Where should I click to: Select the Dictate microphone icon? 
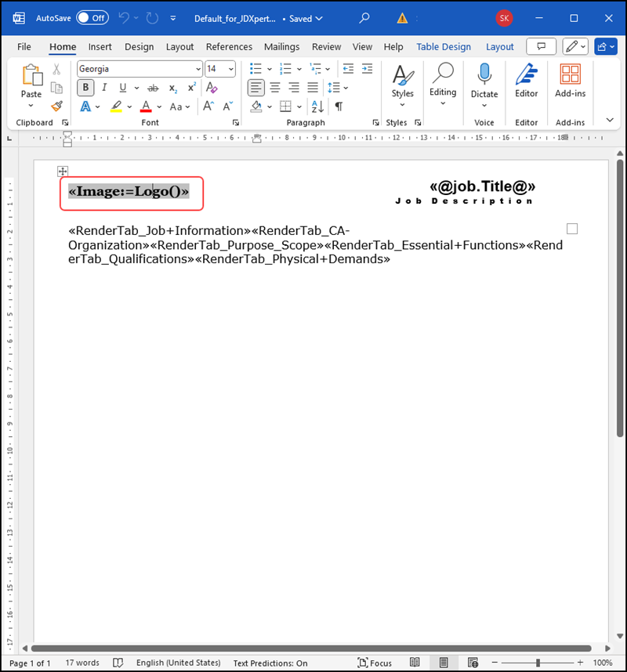point(484,74)
